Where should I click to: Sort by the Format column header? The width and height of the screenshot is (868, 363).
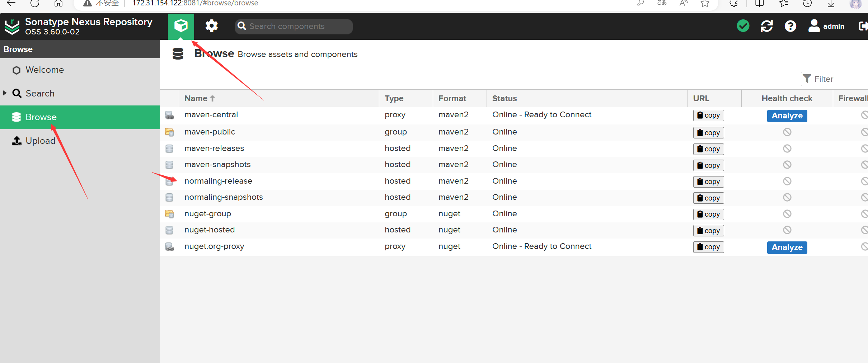pyautogui.click(x=452, y=98)
